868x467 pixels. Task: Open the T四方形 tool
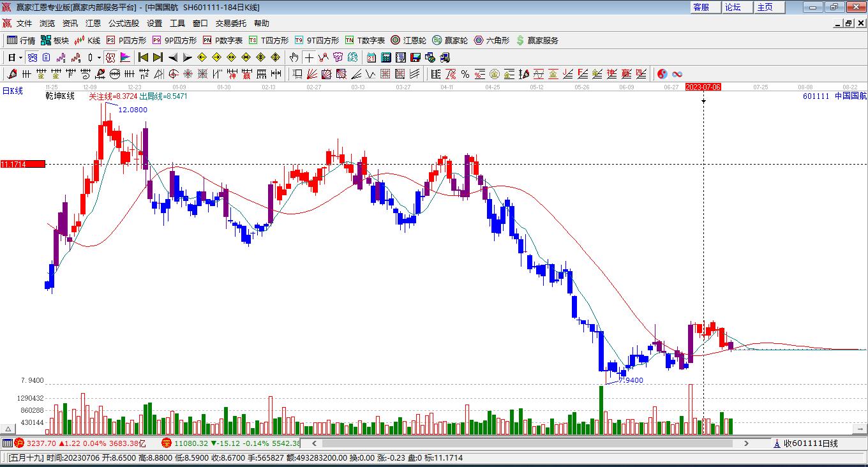(268, 40)
